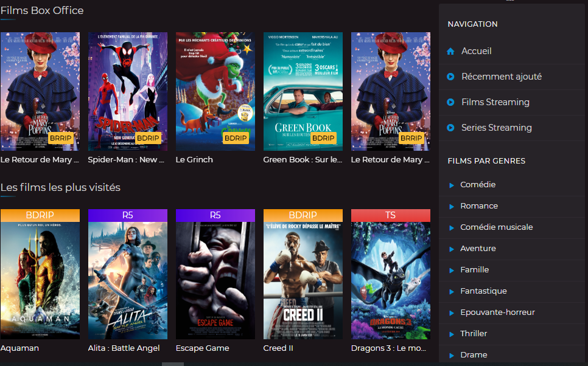
Task: Click the 'Creed II' title text
Action: [278, 348]
